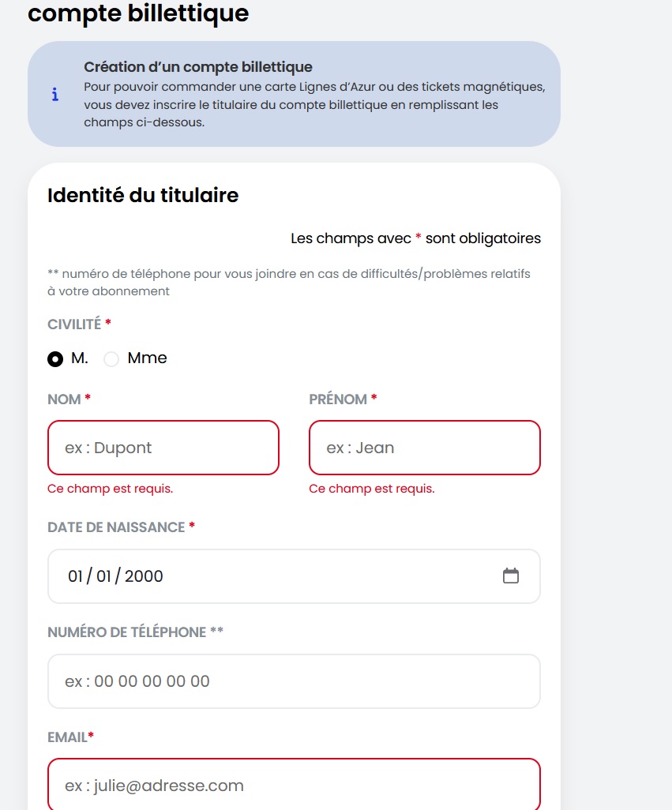The width and height of the screenshot is (672, 810).
Task: Click into the Prénom text field
Action: [425, 448]
